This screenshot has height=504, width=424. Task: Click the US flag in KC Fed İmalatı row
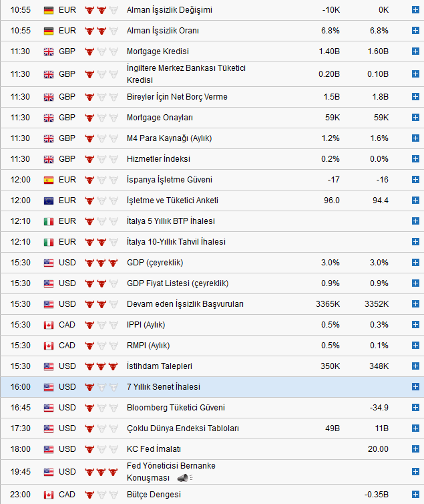pos(49,449)
